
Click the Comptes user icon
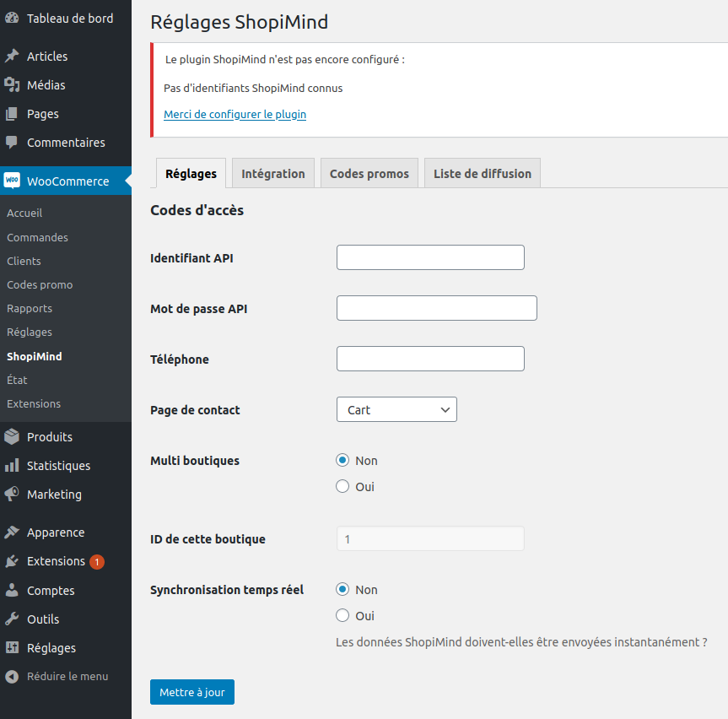(x=12, y=591)
